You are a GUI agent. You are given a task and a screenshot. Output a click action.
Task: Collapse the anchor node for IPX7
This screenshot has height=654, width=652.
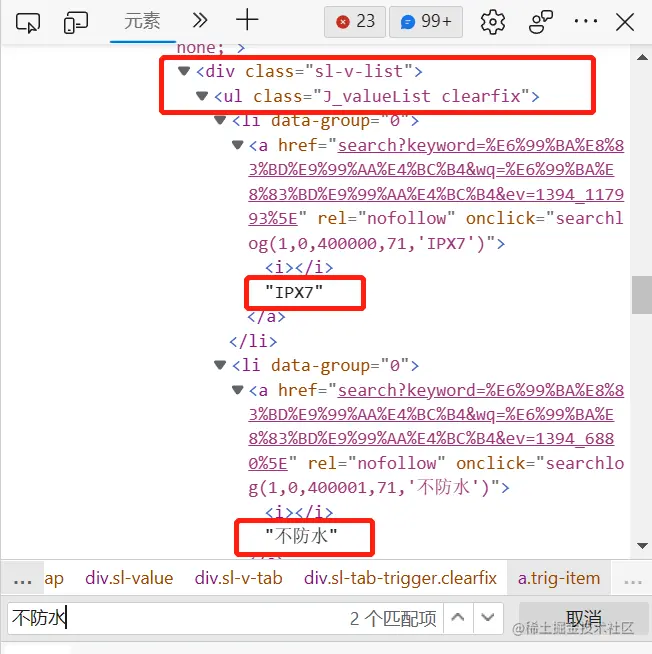[x=237, y=145]
